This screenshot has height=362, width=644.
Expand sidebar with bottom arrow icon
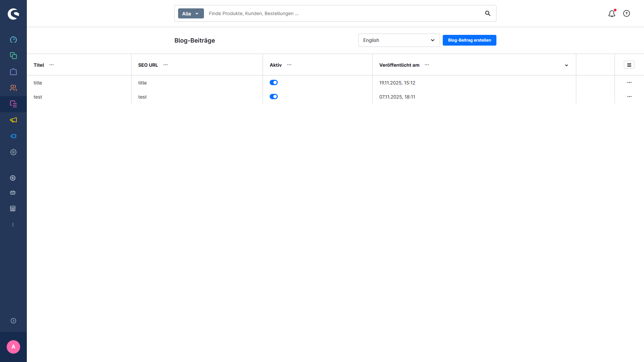click(x=13, y=321)
